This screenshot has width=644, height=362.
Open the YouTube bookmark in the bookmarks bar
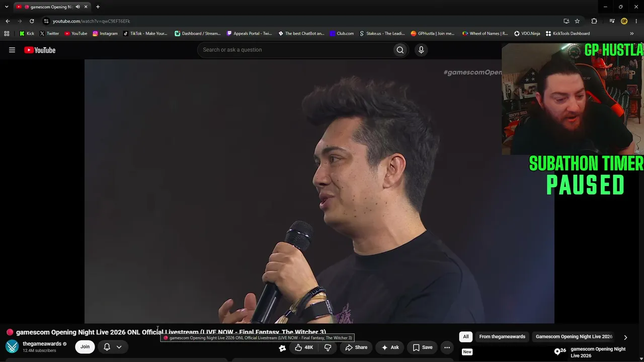(76, 34)
